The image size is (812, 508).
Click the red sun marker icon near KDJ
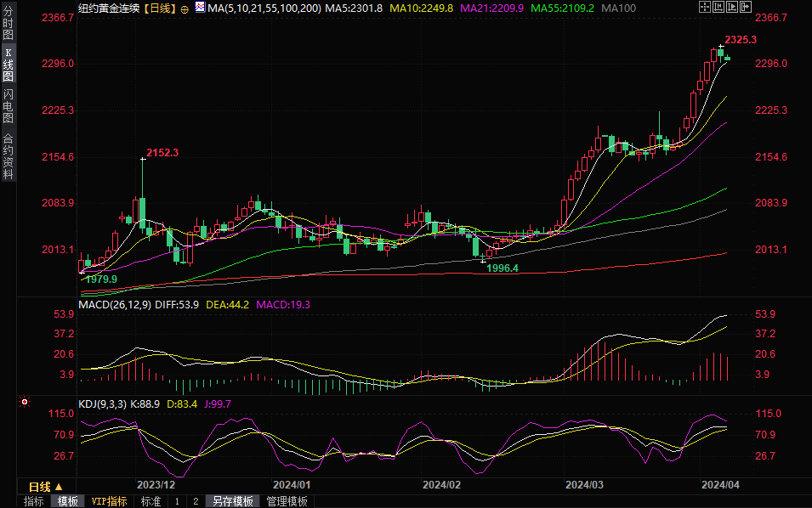(25, 402)
